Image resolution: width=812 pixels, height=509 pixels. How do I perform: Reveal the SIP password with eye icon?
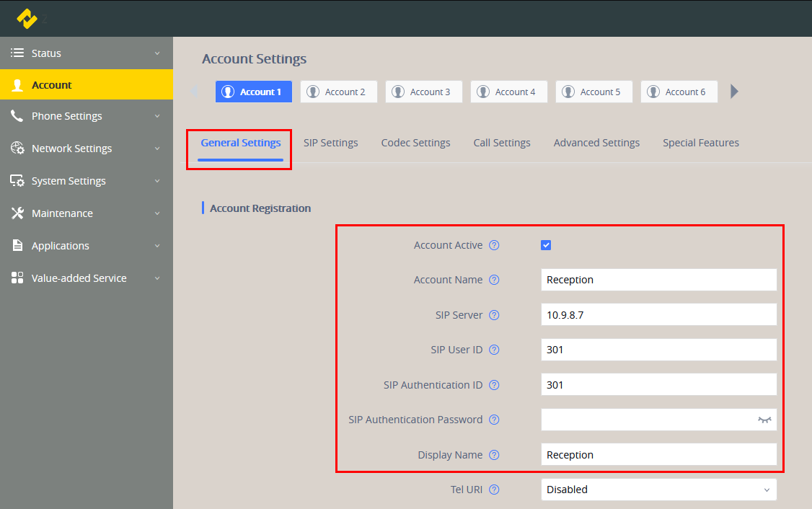point(764,420)
